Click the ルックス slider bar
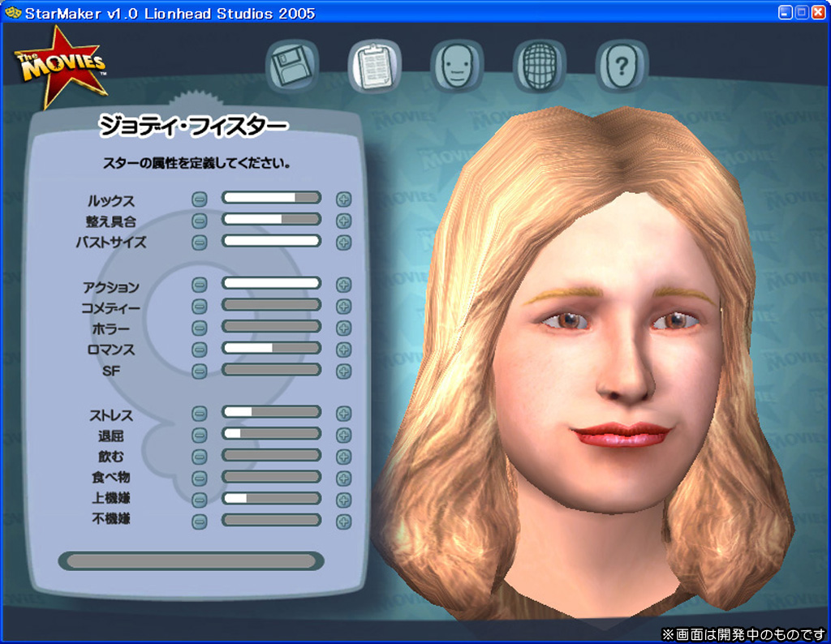 pos(271,198)
